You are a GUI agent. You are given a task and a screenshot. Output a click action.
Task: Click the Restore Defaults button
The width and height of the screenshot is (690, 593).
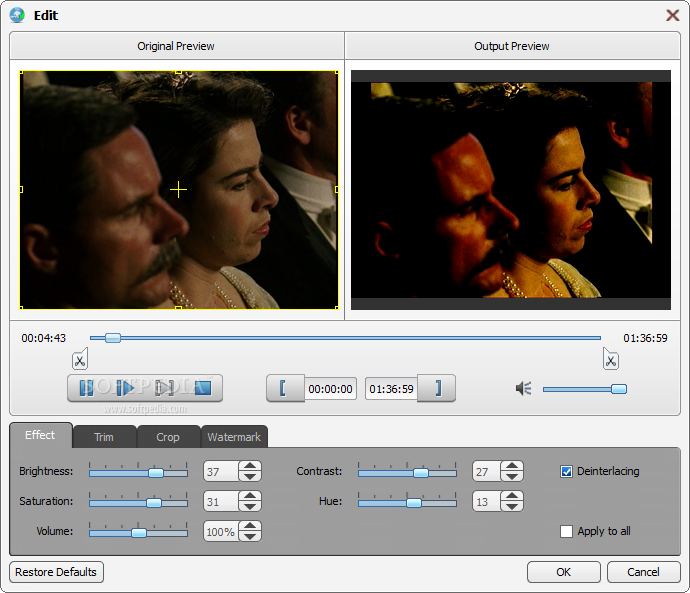click(56, 572)
